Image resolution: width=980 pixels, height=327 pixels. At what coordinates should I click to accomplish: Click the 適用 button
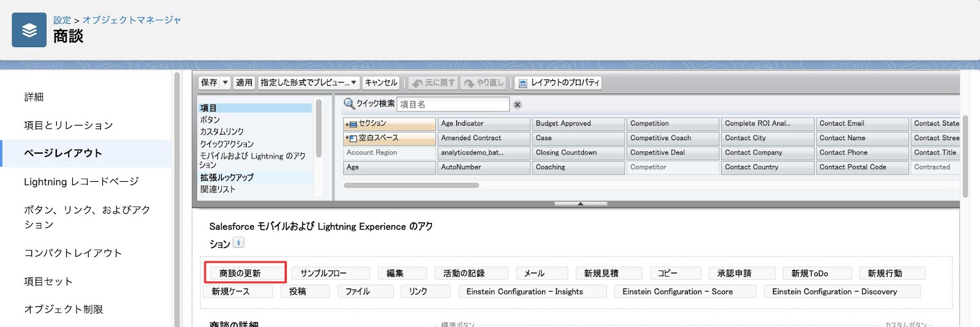click(244, 83)
